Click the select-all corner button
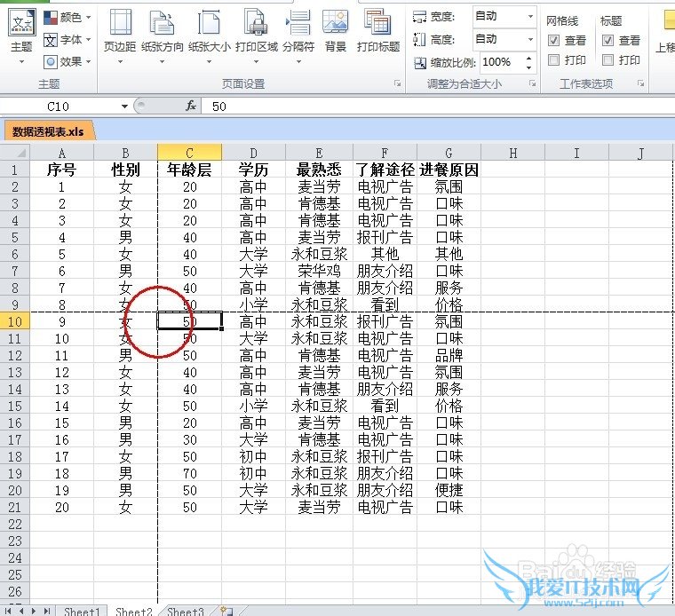The image size is (675, 616). (14, 153)
